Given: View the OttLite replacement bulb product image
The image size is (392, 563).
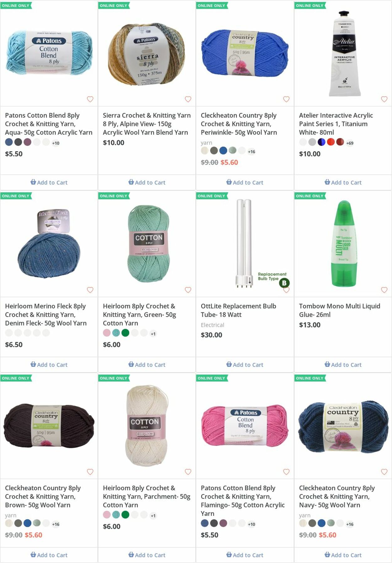Looking at the screenshot, I should [245, 243].
